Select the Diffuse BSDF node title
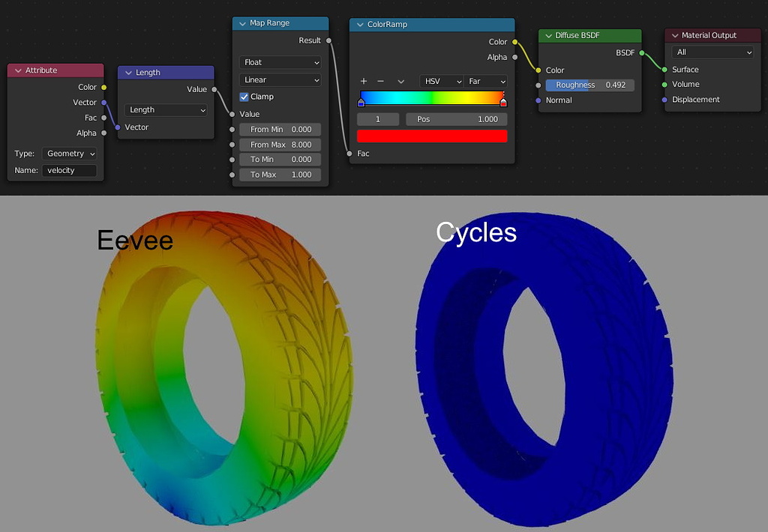The image size is (768, 532). (x=577, y=35)
